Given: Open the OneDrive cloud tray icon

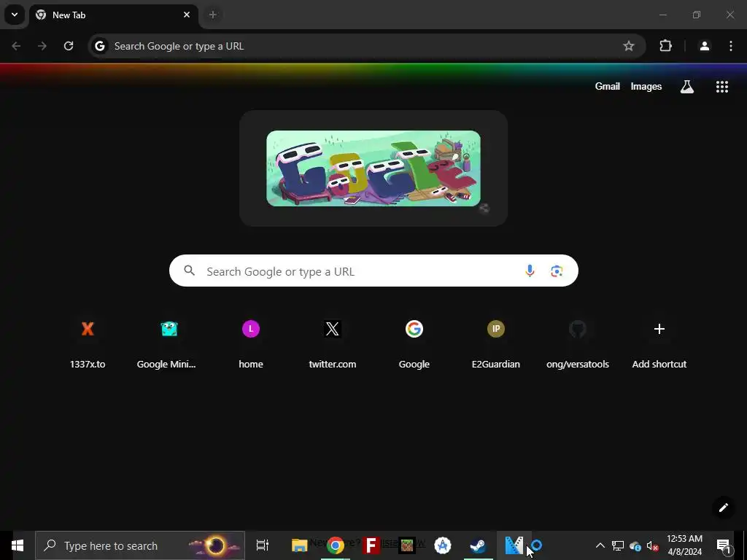Looking at the screenshot, I should pos(635,545).
